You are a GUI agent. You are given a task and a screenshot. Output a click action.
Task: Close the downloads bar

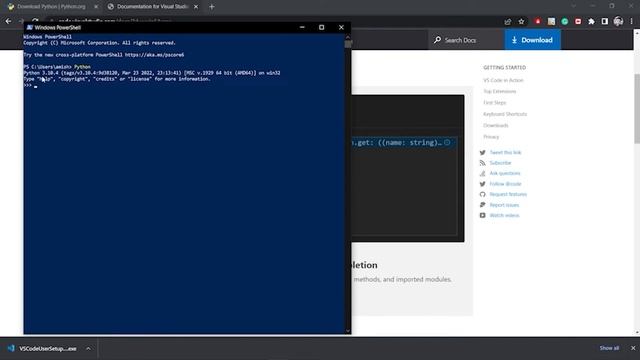coord(633,348)
